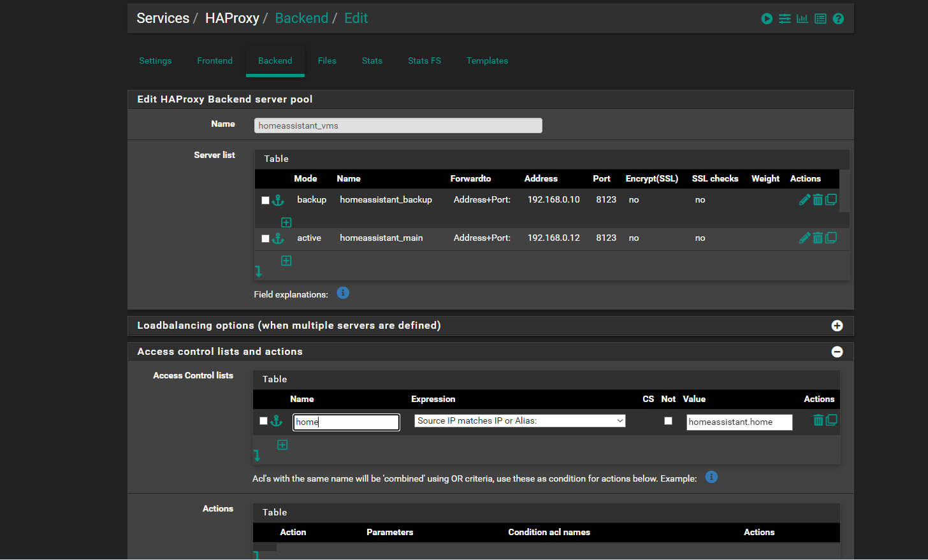This screenshot has height=560, width=928.
Task: Go to Edit breadcrumb link
Action: [x=356, y=18]
